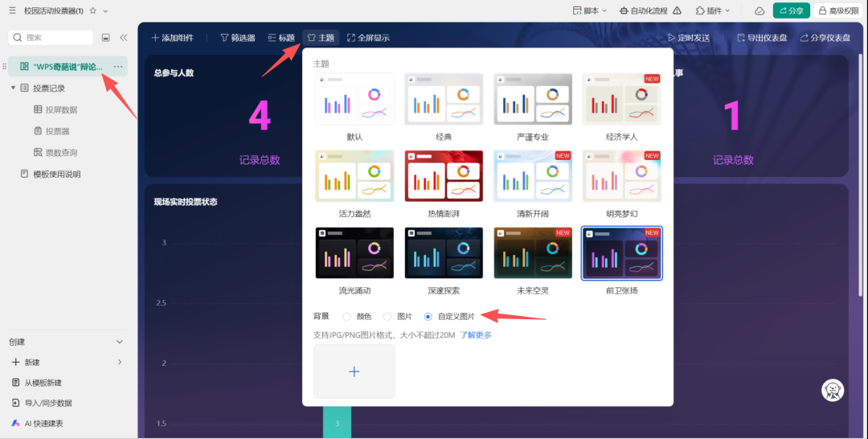The image size is (868, 439).
Task: Select the 流光涌动 theme thumbnail
Action: pyautogui.click(x=355, y=253)
